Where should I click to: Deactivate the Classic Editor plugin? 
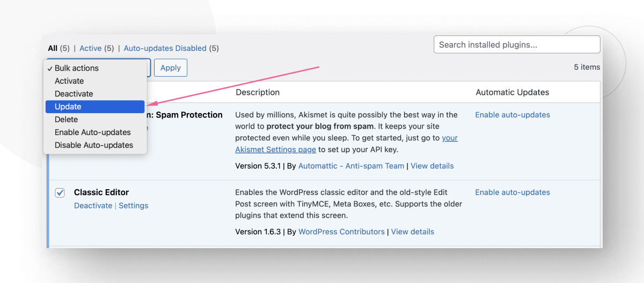click(93, 206)
